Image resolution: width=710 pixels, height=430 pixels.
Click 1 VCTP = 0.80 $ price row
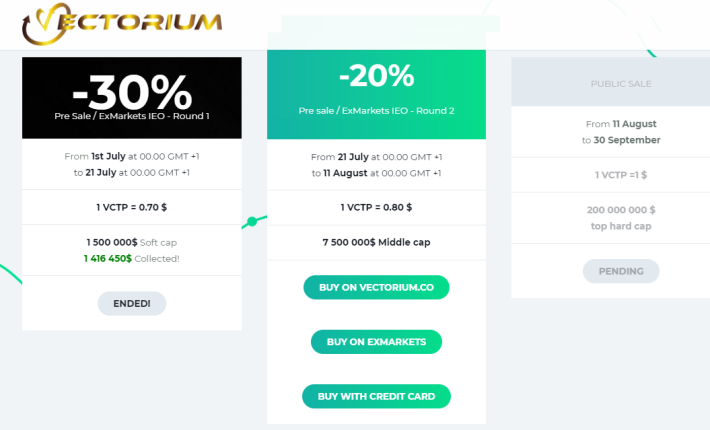[x=376, y=207]
